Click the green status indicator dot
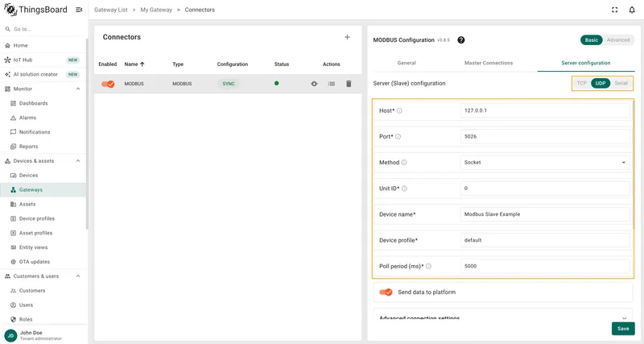Image resolution: width=644 pixels, height=344 pixels. (x=276, y=84)
